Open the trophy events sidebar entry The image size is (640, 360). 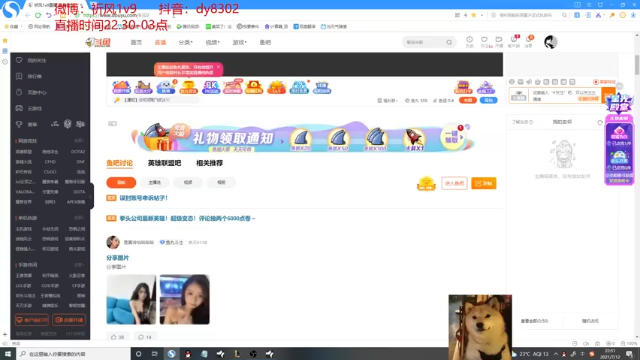(27, 124)
